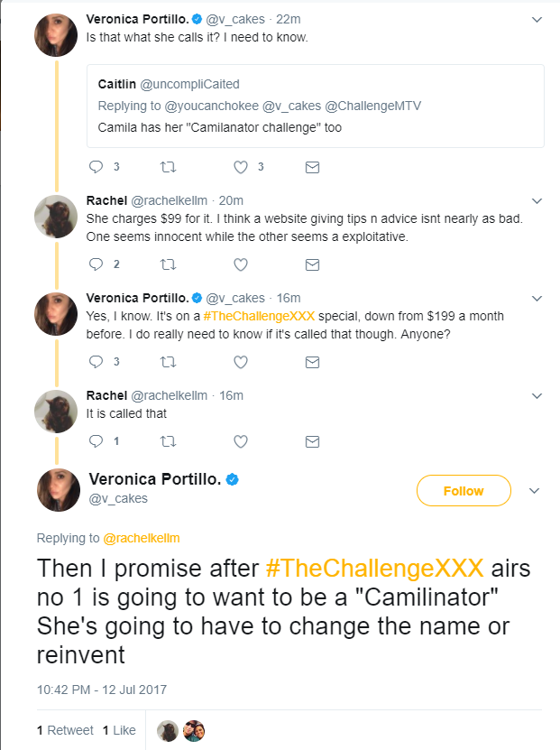This screenshot has width=560, height=750.
Task: Retweet Veronica's 16m special price tweet
Action: tap(168, 362)
